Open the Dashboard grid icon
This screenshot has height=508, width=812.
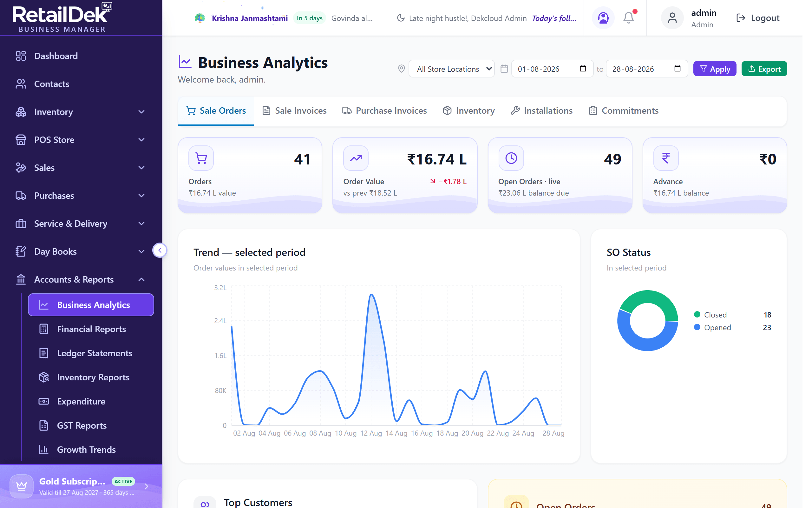pos(21,56)
